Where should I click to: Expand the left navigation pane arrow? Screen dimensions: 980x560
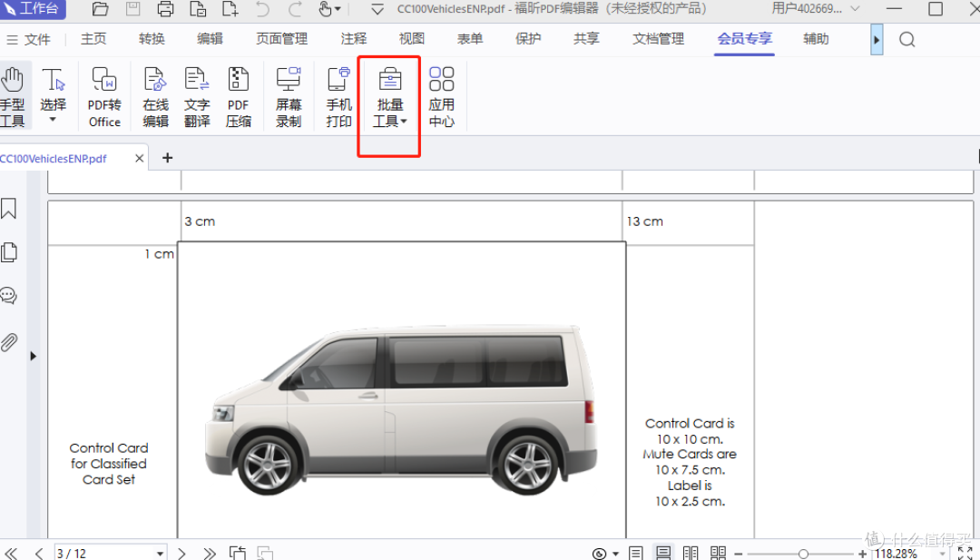point(34,357)
